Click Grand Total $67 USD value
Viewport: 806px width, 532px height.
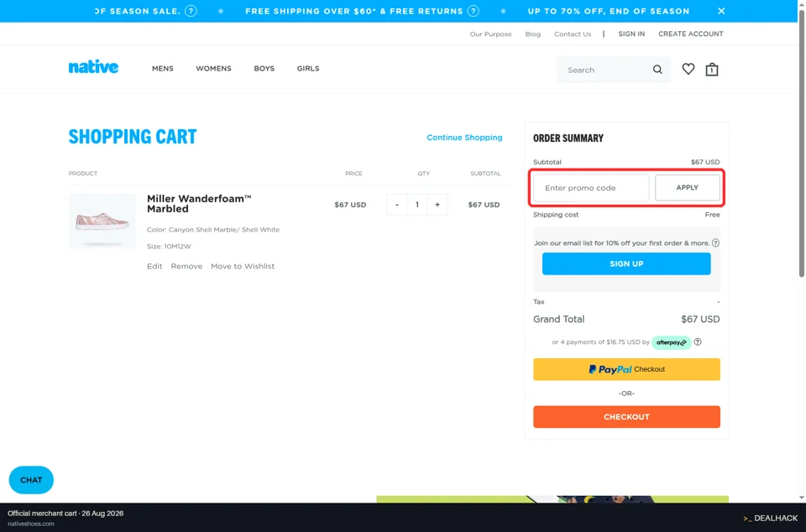700,320
